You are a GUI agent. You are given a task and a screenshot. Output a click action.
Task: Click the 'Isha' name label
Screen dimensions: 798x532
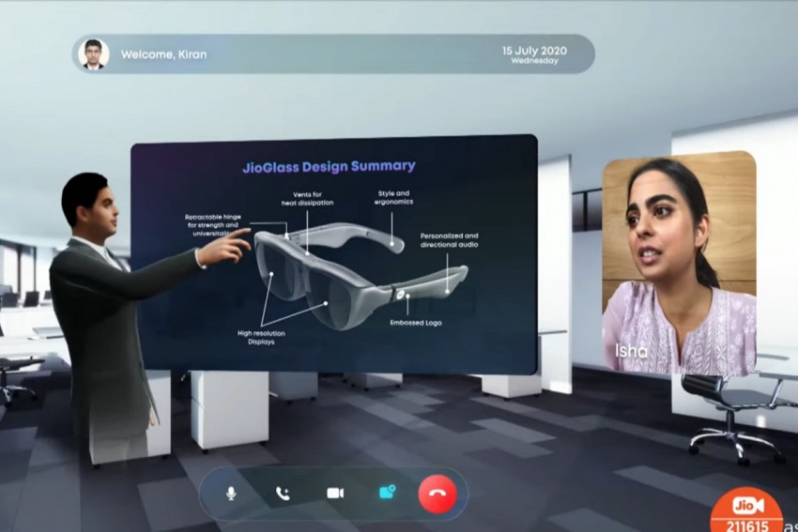pos(631,350)
